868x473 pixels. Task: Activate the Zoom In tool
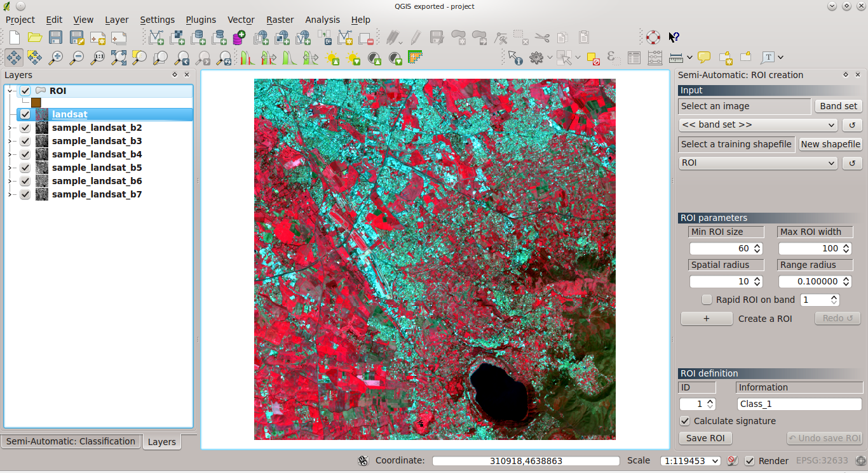click(x=56, y=57)
